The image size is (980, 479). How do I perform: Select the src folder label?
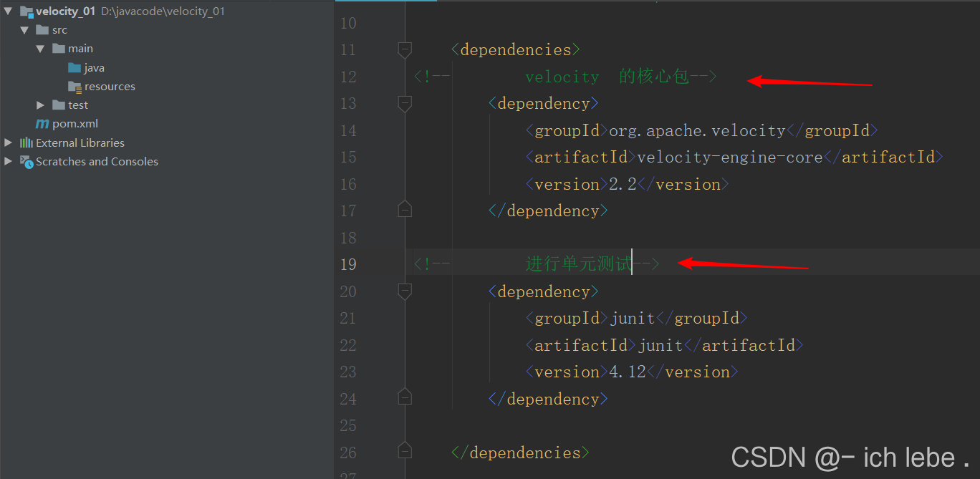60,30
